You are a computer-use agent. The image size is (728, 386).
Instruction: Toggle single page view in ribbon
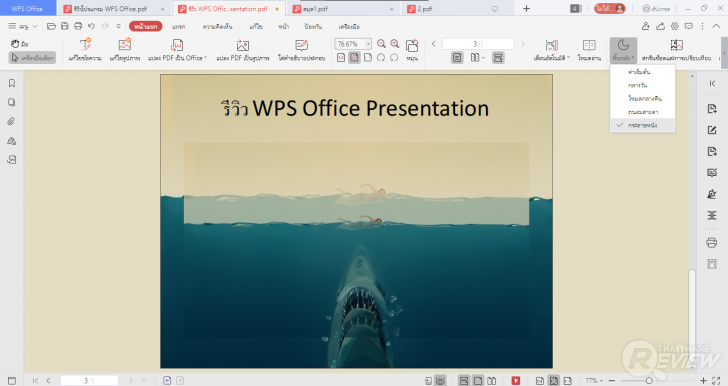457,58
